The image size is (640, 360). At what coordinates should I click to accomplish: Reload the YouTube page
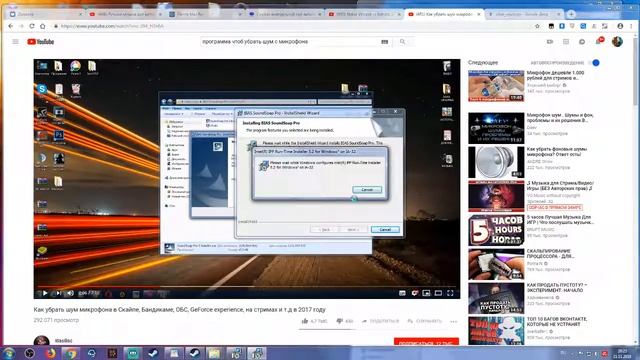point(32,26)
